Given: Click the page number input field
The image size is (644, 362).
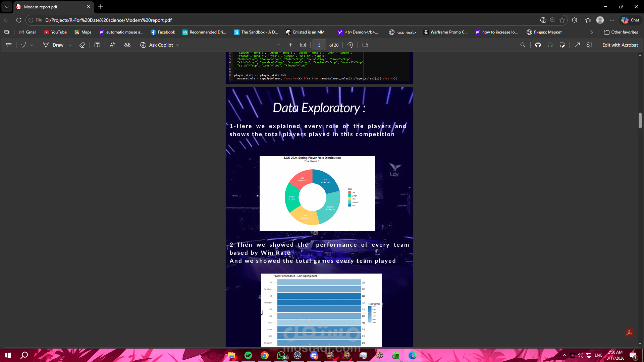Looking at the screenshot, I should pos(319,45).
